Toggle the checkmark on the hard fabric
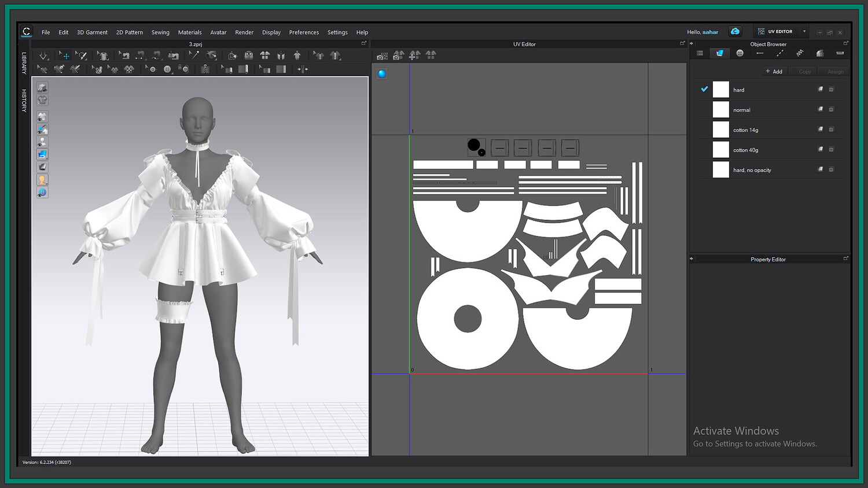Viewport: 868px width, 488px height. tap(704, 89)
